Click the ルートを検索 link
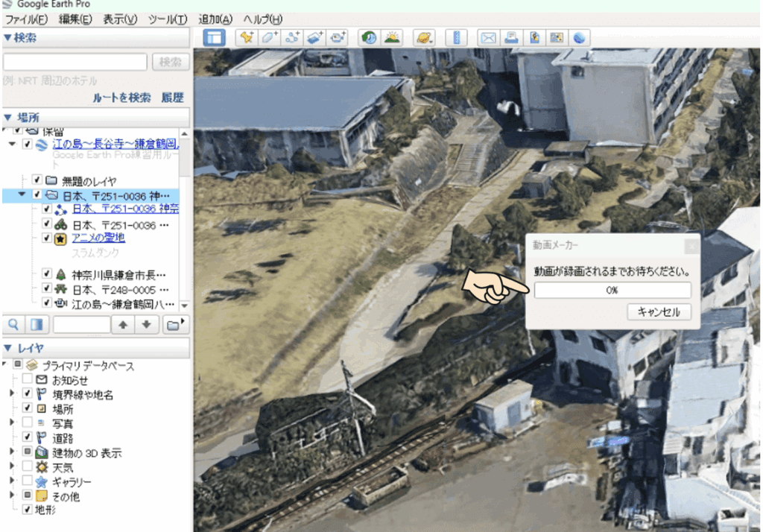 pyautogui.click(x=121, y=98)
